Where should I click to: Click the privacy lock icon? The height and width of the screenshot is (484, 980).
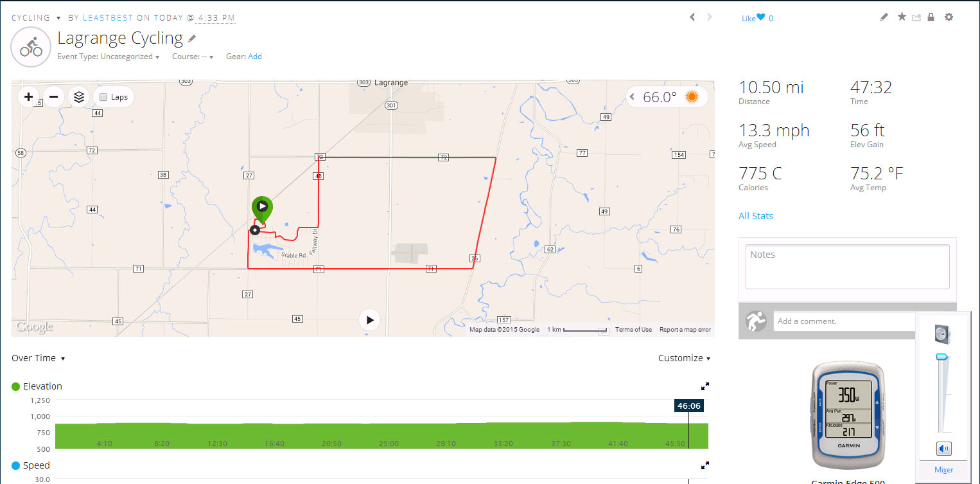[931, 17]
